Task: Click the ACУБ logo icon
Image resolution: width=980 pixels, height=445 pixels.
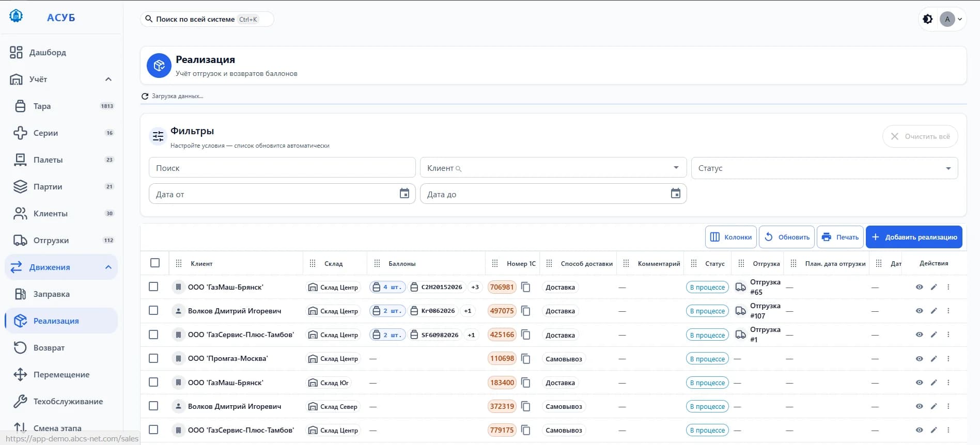Action: coord(17,17)
